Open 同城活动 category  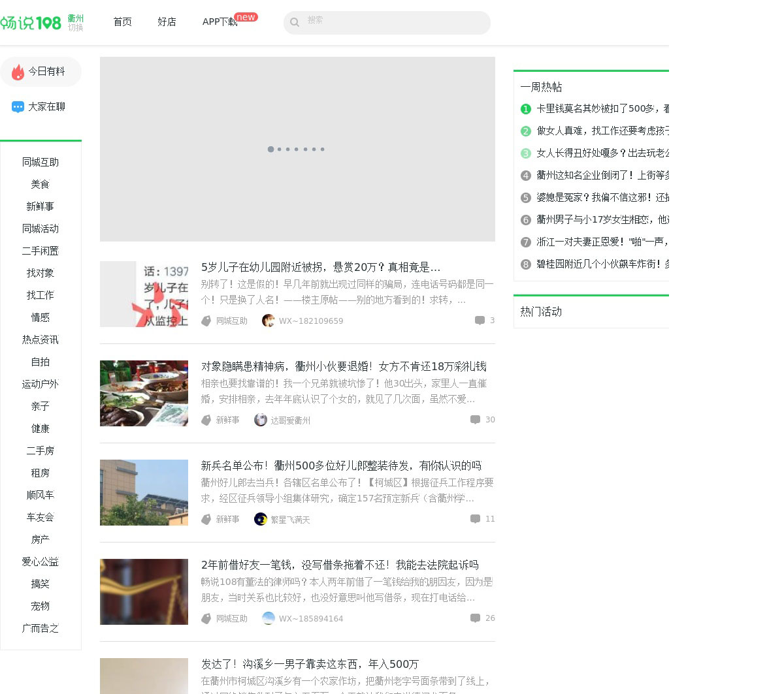41,229
